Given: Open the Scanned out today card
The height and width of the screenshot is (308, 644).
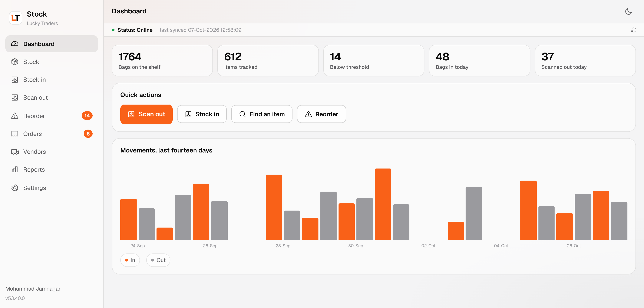Looking at the screenshot, I should coord(585,60).
